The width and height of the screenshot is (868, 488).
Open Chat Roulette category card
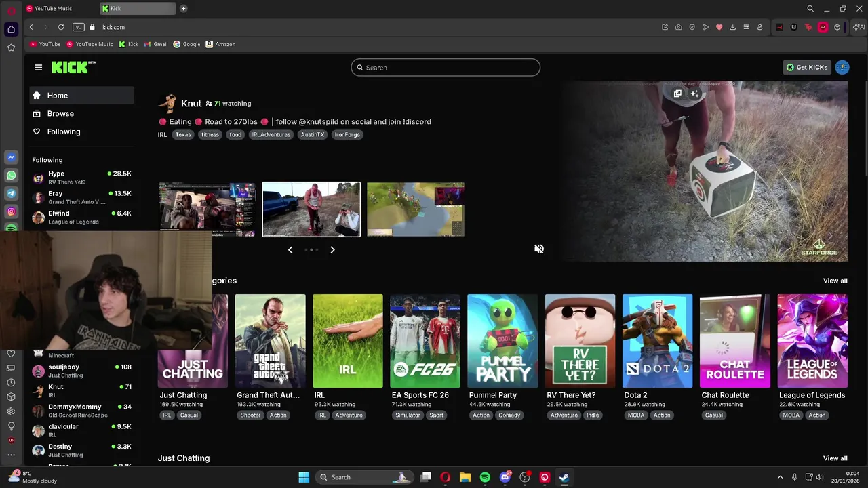pyautogui.click(x=734, y=341)
